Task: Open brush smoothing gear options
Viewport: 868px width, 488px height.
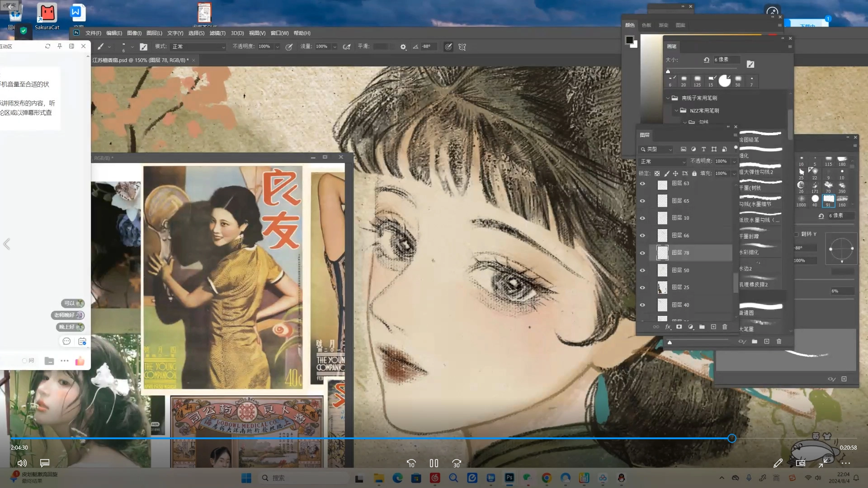Action: 403,47
